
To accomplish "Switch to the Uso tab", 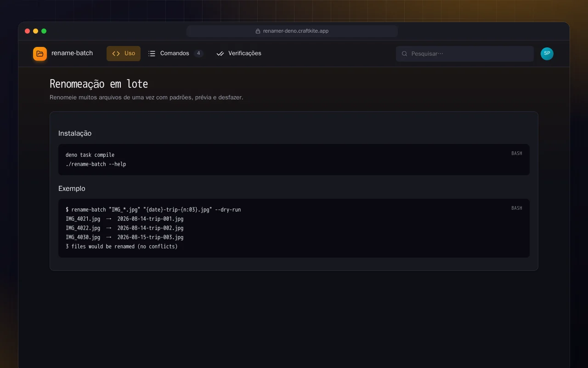I will (x=124, y=53).
